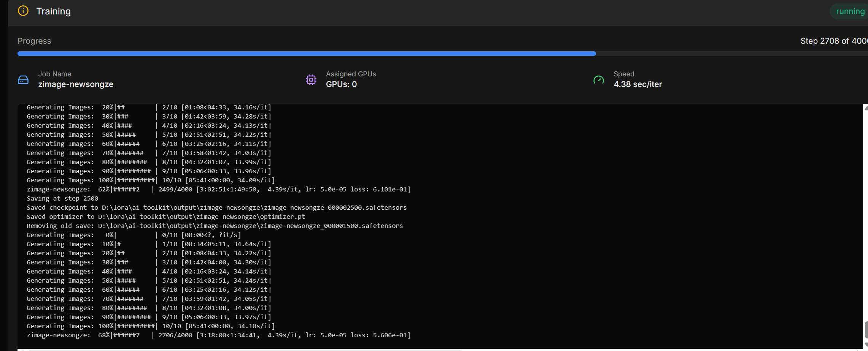Screen dimensions: 868x351
Task: Click the GPUs: 0 value
Action: point(341,84)
